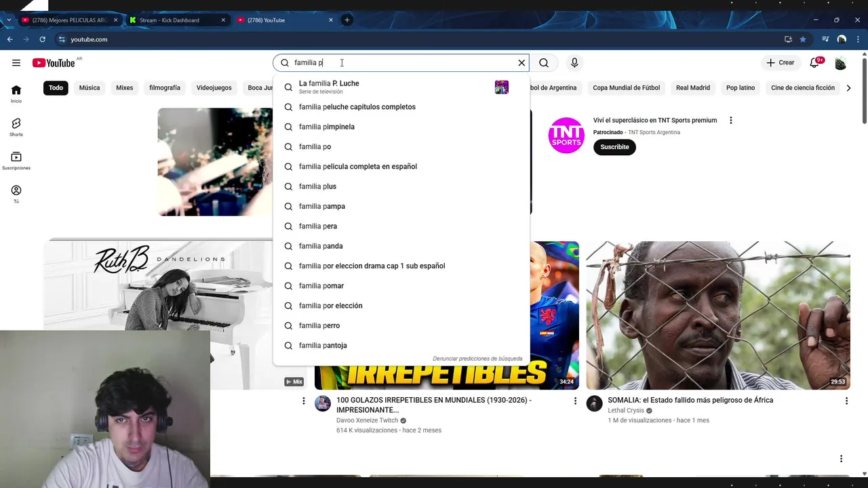Open Suscripciones in sidebar
The height and width of the screenshot is (488, 868).
pos(16,161)
